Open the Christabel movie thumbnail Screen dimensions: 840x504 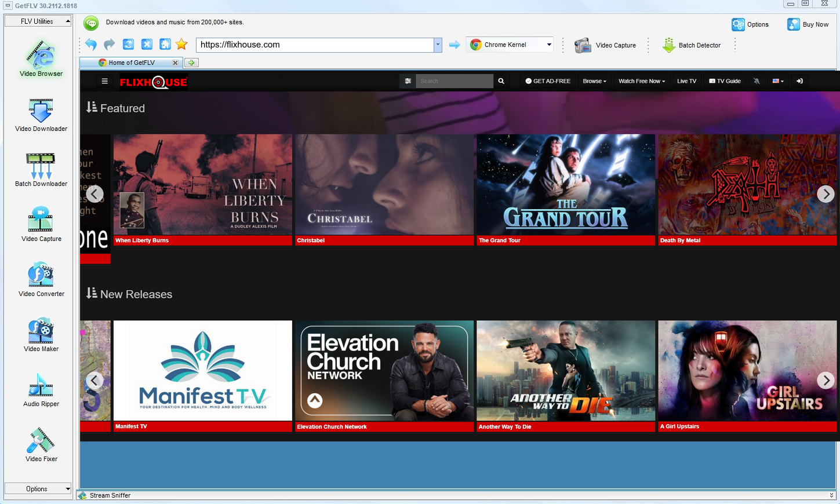click(x=384, y=185)
